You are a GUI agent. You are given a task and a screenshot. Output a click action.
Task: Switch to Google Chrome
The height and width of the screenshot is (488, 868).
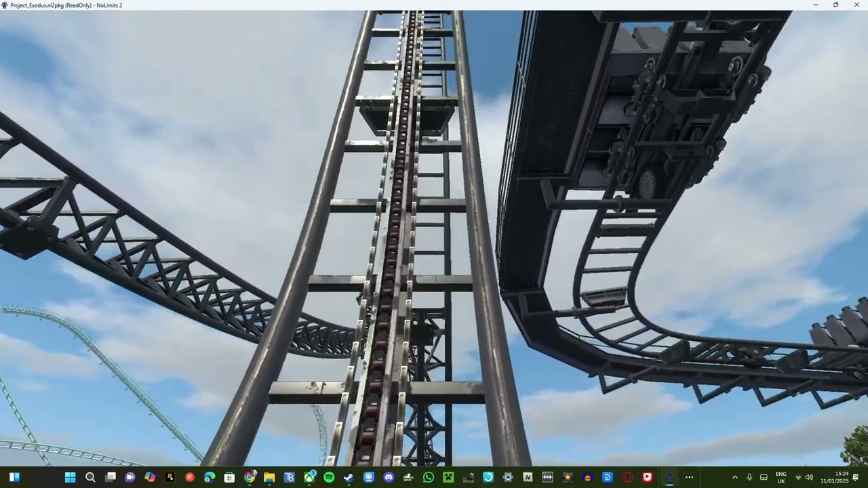coord(250,477)
